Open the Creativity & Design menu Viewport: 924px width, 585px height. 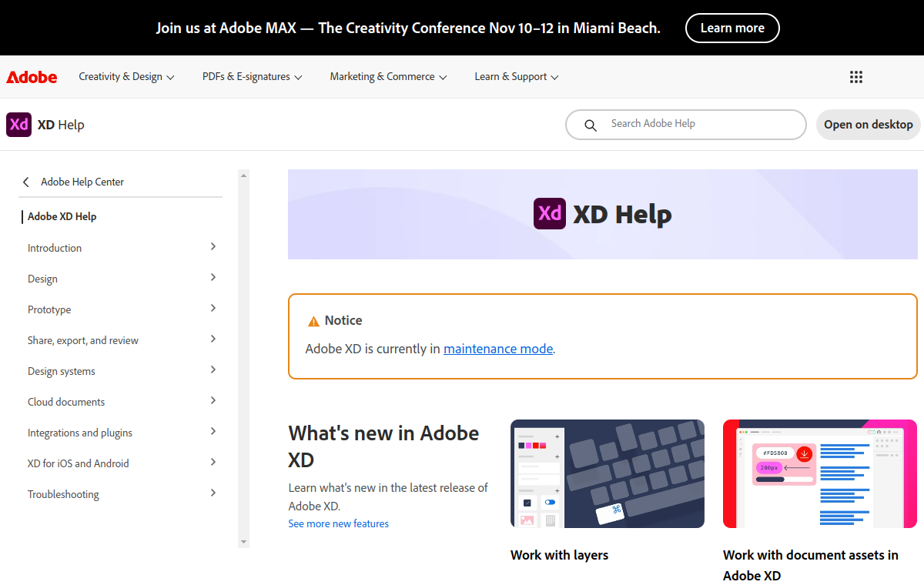pos(126,77)
